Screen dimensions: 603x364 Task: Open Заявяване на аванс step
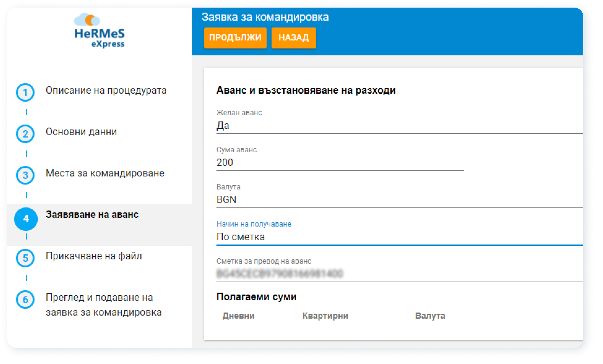pyautogui.click(x=92, y=215)
